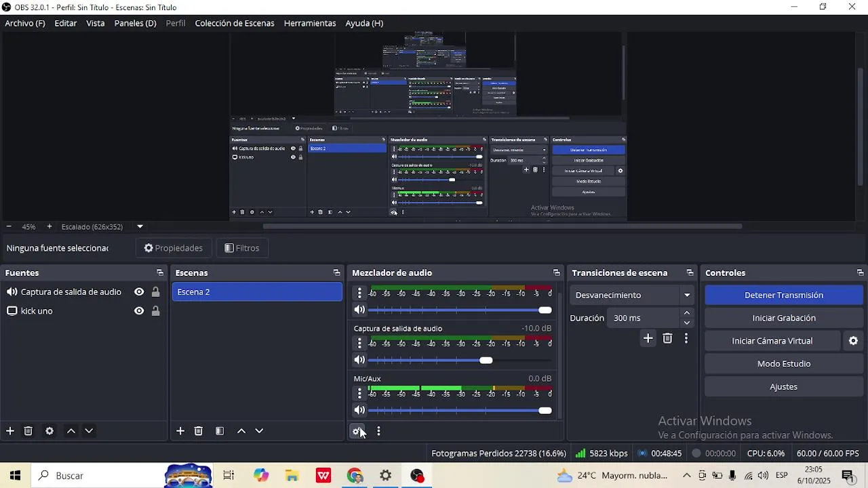
Task: Move scene up in Escenas panel
Action: (241, 431)
